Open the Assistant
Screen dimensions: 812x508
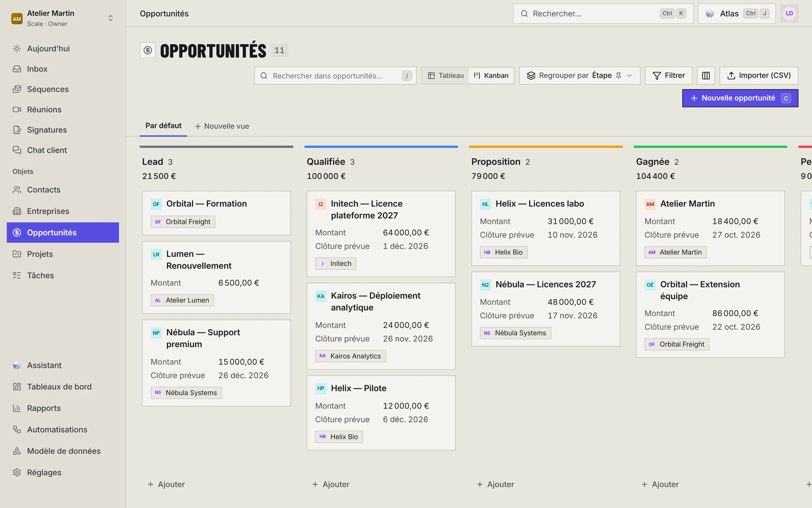(x=63, y=365)
